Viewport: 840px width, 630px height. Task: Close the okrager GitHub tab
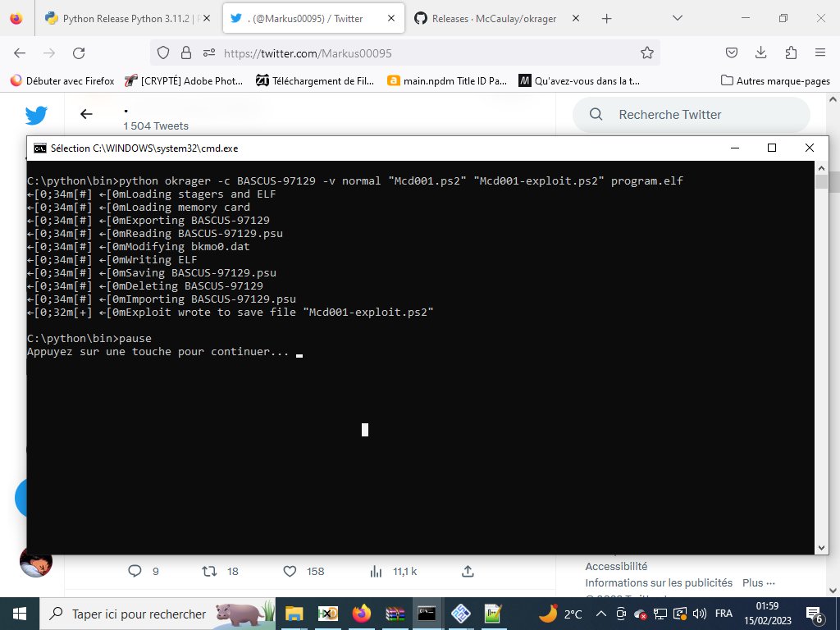(x=576, y=19)
